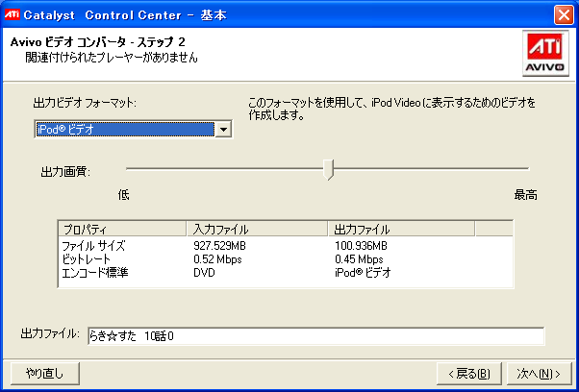Close the Catalyst Control Center window
The image size is (579, 392).
coord(564,15)
